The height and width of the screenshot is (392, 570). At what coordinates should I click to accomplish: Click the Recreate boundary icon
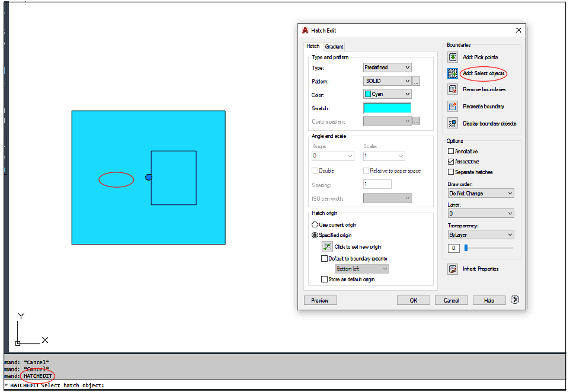tap(453, 107)
